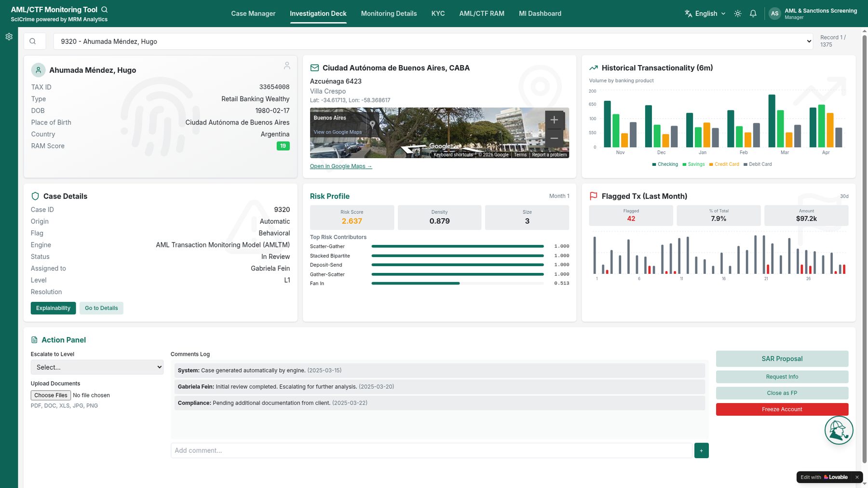This screenshot has height=488, width=868.
Task: Click the envelope icon beside Ciudad Autónoma address
Action: [314, 68]
